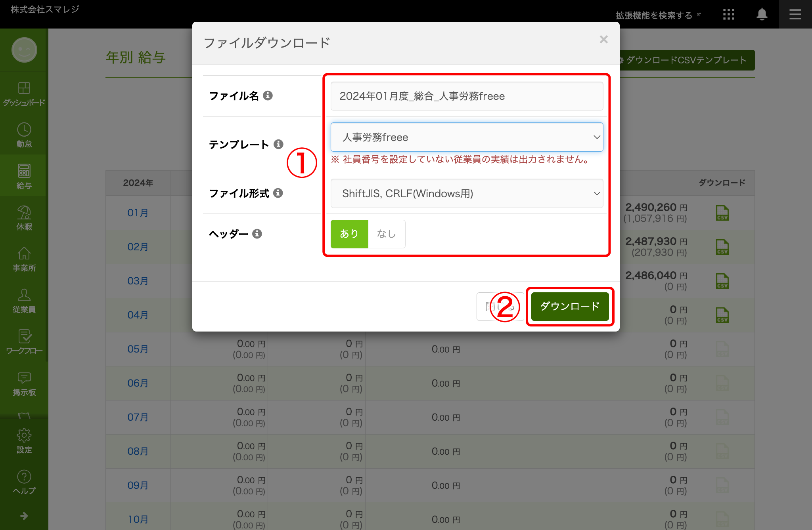Viewport: 812px width, 530px height.
Task: Click the ファイル名 input field
Action: (467, 96)
